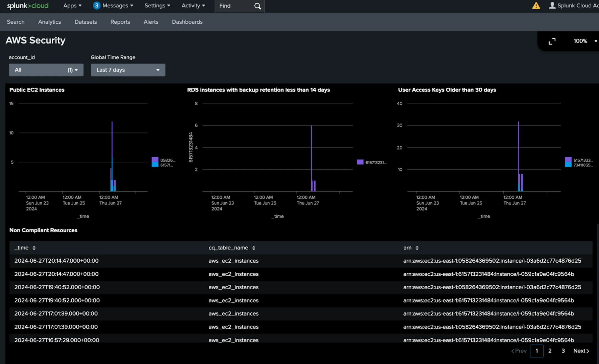Click first row arn ending 4876d25

[492, 261]
